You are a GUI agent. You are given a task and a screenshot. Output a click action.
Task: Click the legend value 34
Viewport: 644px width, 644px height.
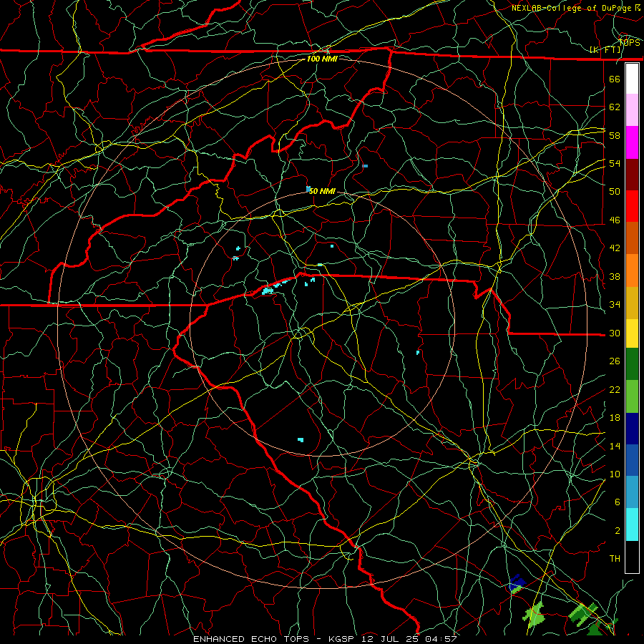(615, 304)
